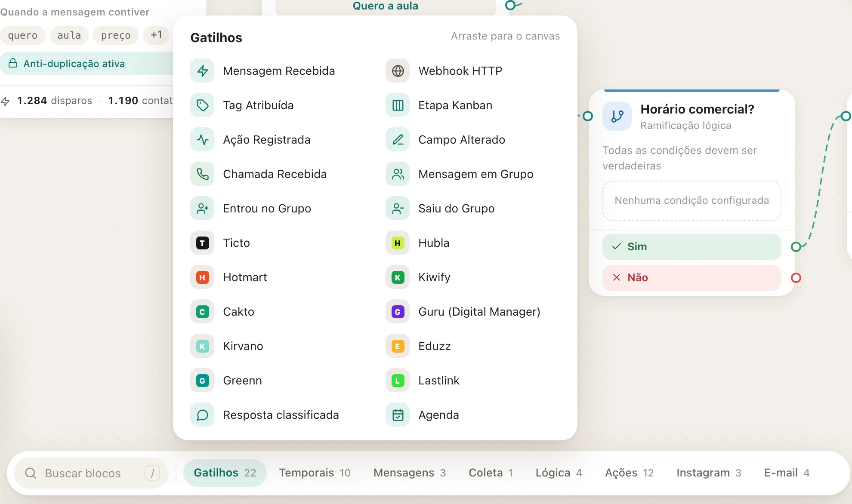Screen dimensions: 852x504
Task: Select the Resposta classificada chat bubble icon
Action: [x=202, y=415]
